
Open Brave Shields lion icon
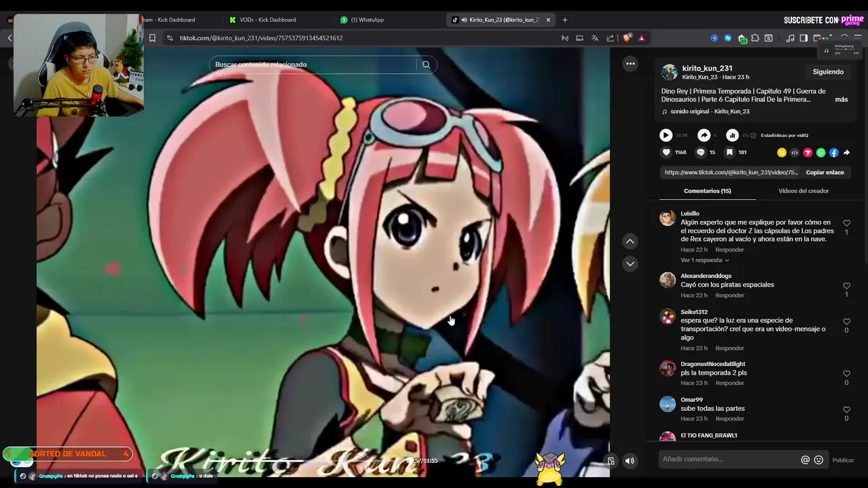[x=627, y=38]
